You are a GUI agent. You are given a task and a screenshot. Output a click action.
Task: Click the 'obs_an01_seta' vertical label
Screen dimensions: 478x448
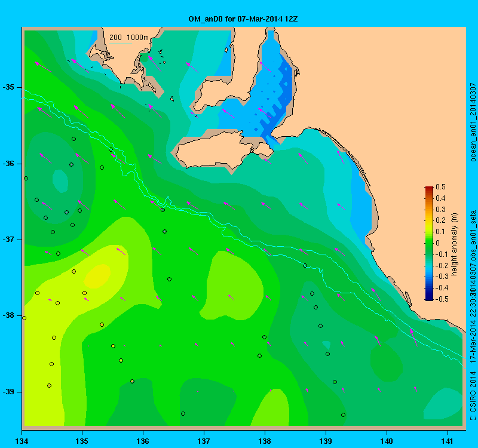point(473,236)
